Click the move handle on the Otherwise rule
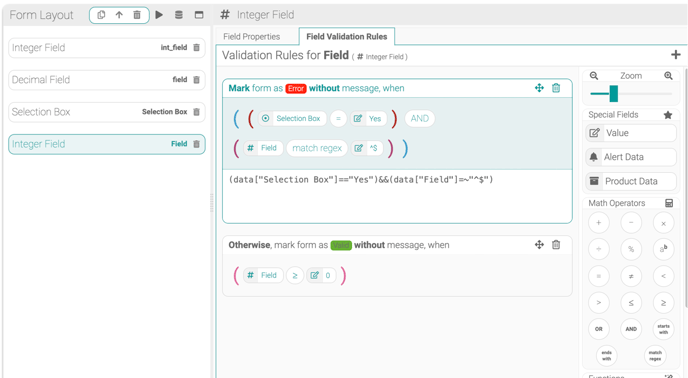 tap(539, 245)
